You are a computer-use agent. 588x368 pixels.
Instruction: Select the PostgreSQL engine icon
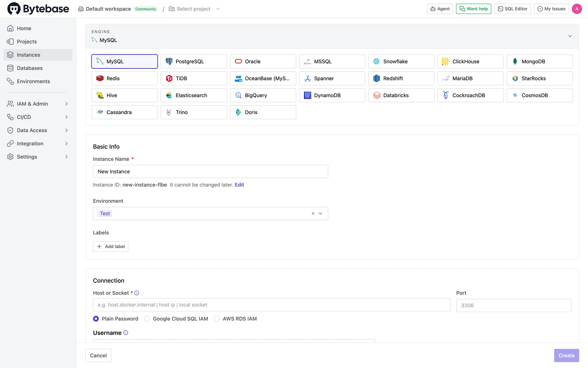(169, 61)
